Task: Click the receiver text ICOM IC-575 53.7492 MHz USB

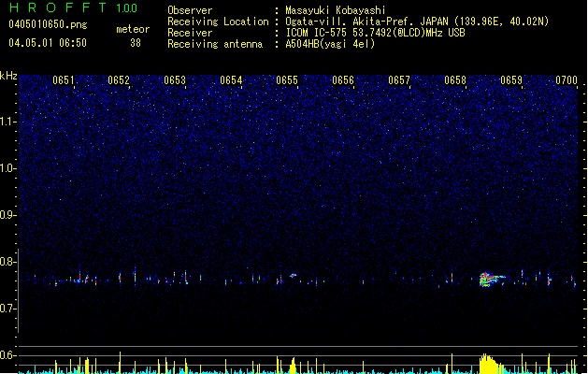Action: pos(376,33)
